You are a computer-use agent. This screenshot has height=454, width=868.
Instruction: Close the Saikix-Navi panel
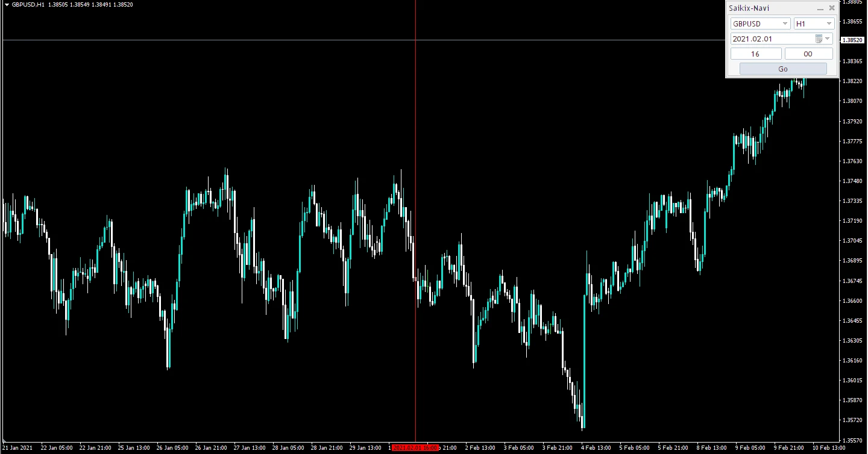pyautogui.click(x=832, y=8)
